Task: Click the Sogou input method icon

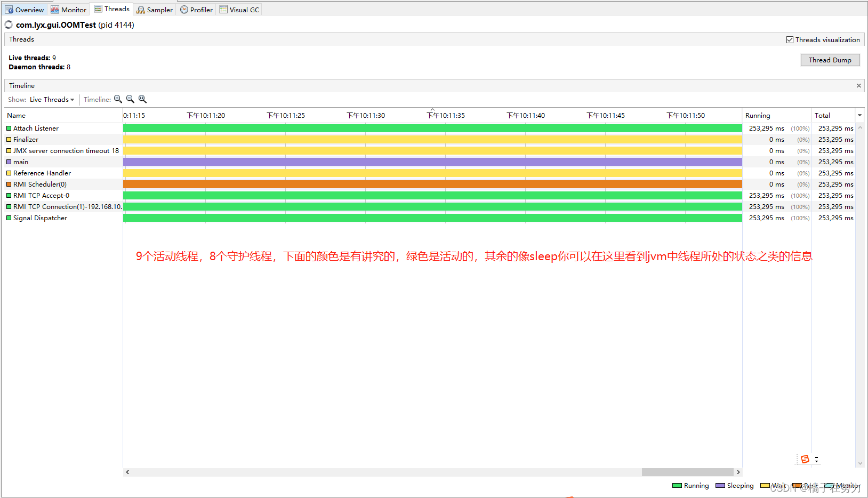Action: [805, 459]
